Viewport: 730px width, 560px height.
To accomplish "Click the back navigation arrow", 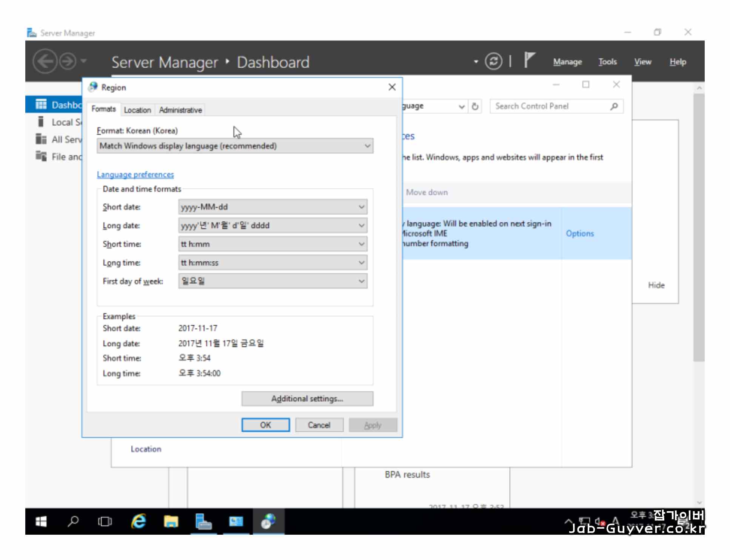I will [x=45, y=61].
